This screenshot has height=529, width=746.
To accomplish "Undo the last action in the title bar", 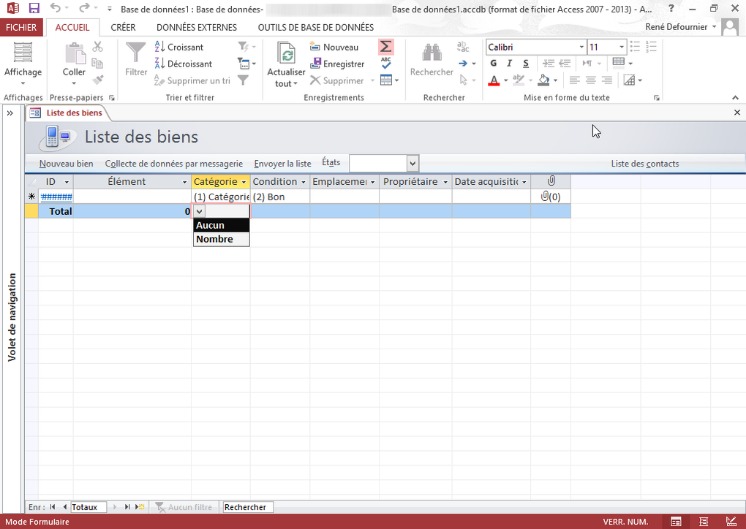I will [x=55, y=8].
